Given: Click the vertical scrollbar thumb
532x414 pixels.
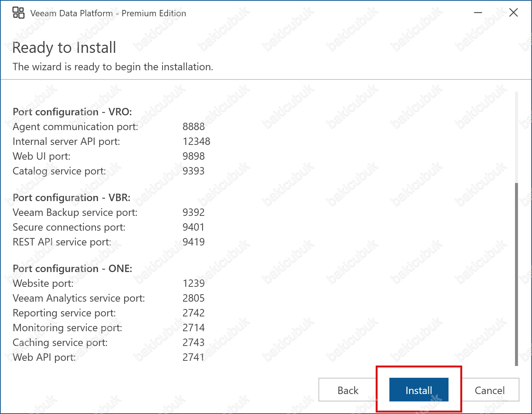Looking at the screenshot, I should 516,274.
